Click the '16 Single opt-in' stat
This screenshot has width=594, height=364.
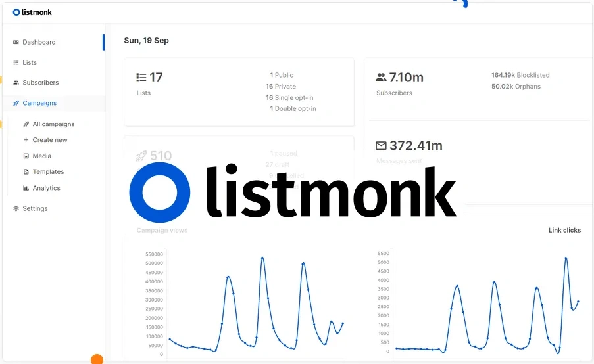coord(289,98)
